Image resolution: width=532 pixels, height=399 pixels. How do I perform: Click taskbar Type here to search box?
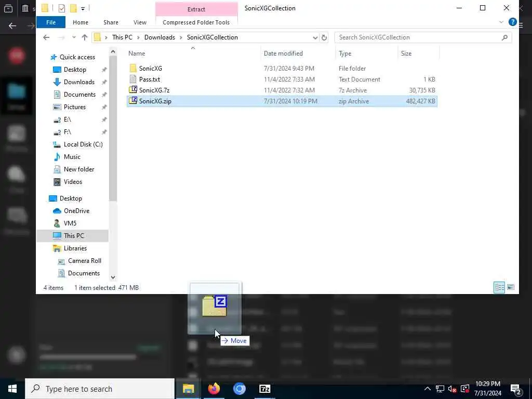click(x=100, y=389)
